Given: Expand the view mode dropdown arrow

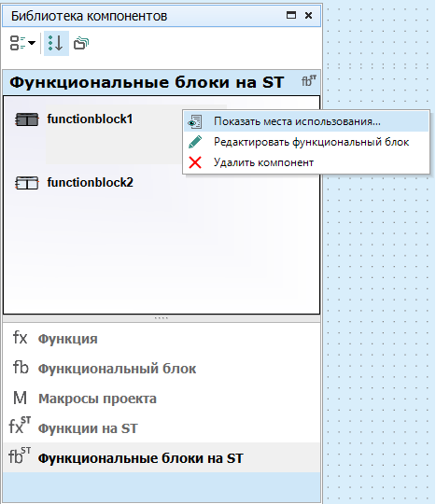Looking at the screenshot, I should [32, 43].
